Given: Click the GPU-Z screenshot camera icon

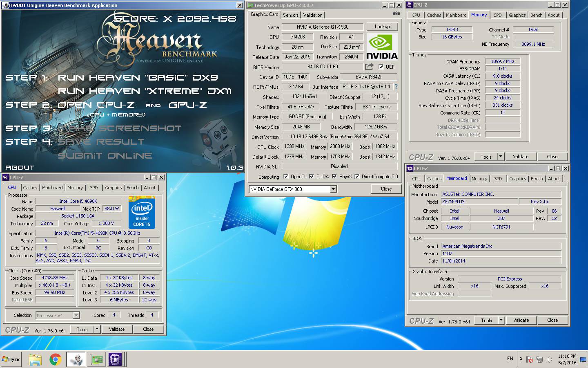Looking at the screenshot, I should coord(396,13).
